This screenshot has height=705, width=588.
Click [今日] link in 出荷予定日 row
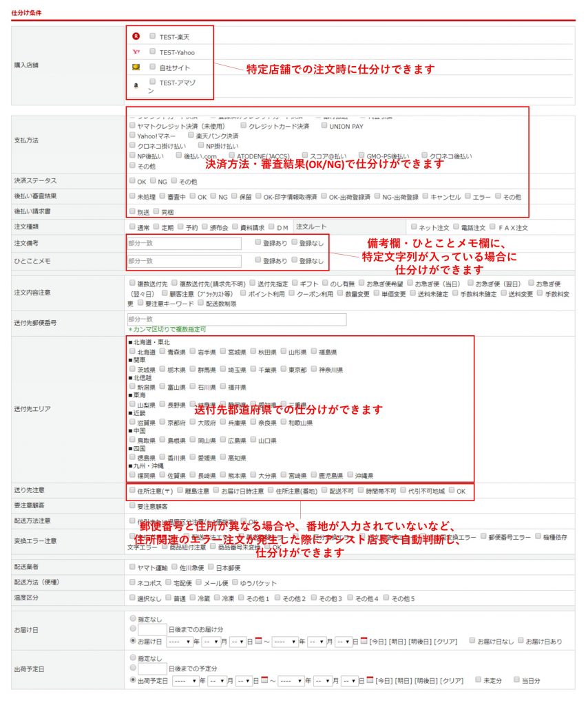pos(384,681)
